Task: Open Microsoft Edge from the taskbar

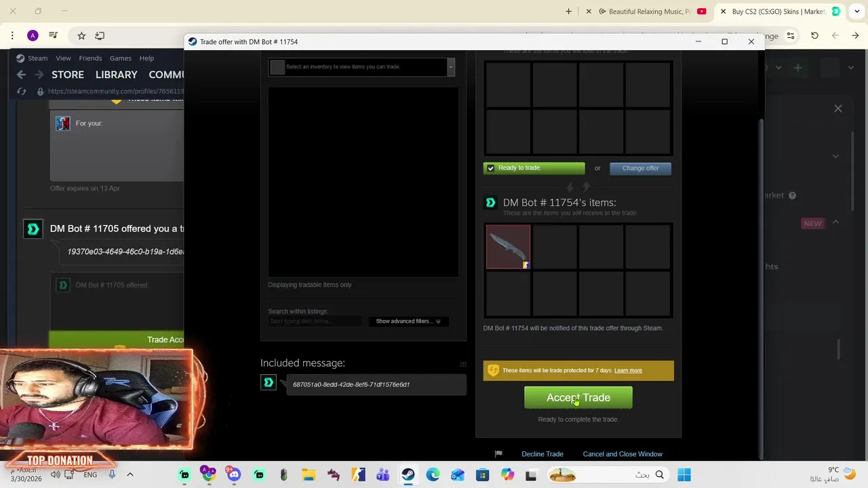Action: click(433, 474)
